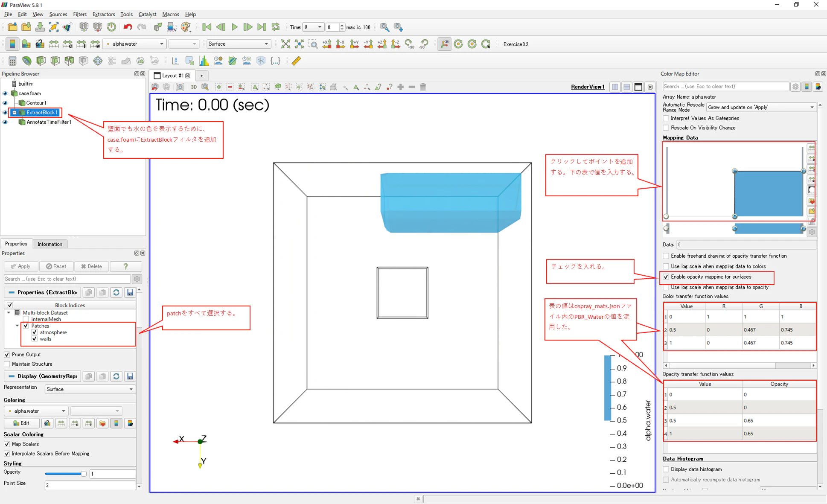Image resolution: width=827 pixels, height=504 pixels.
Task: Toggle Interpret Values As Categories checkbox
Action: click(x=666, y=118)
